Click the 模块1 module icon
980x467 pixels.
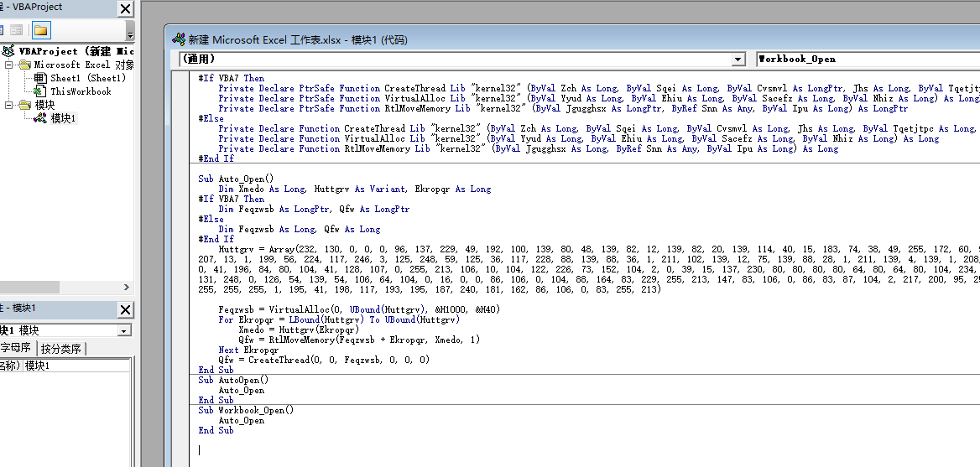coord(40,118)
